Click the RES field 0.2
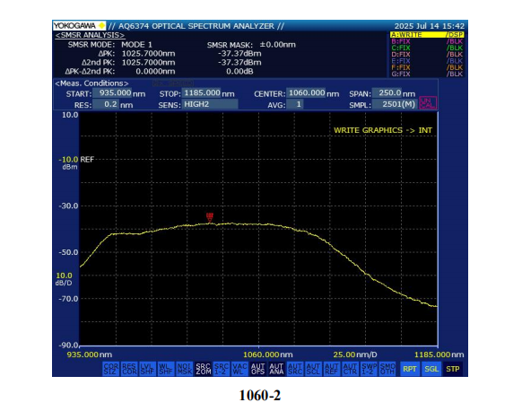 pyautogui.click(x=106, y=104)
